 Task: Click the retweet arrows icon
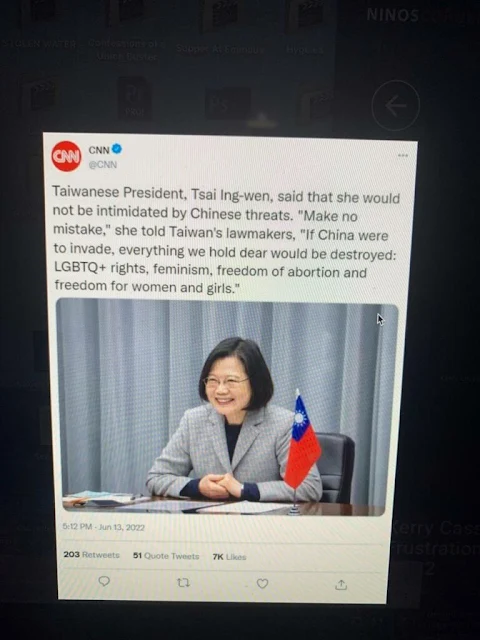183,583
